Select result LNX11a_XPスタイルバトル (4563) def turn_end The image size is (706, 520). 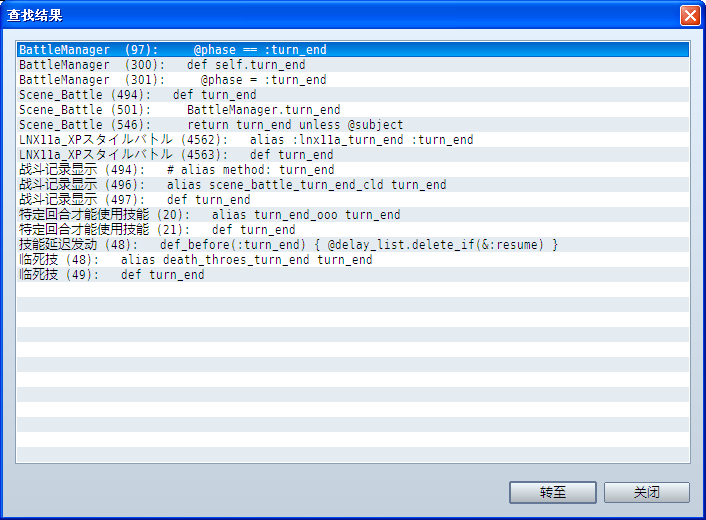[353, 154]
